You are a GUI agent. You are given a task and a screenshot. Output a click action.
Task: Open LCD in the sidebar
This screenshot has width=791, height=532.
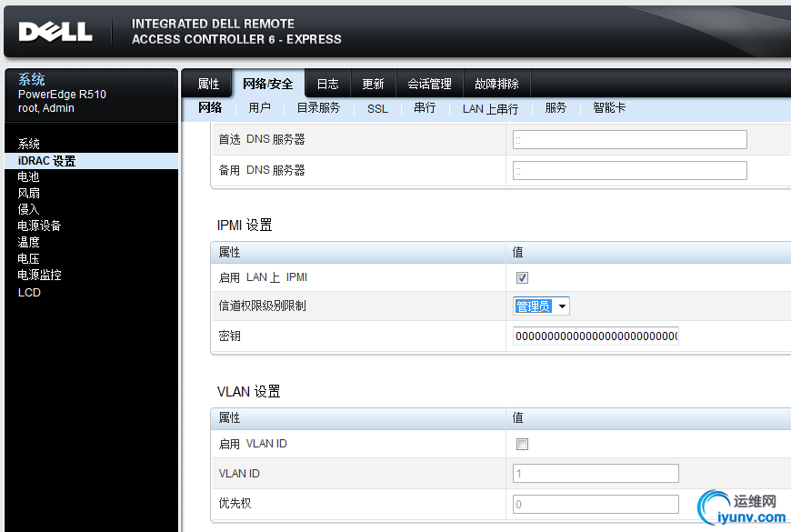[x=29, y=293]
